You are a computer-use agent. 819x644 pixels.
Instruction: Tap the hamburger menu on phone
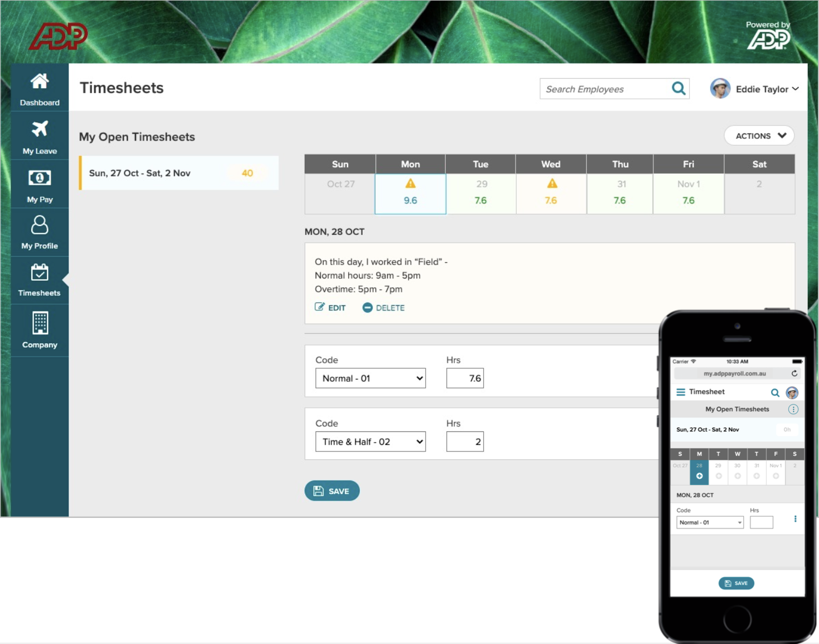[x=681, y=392]
